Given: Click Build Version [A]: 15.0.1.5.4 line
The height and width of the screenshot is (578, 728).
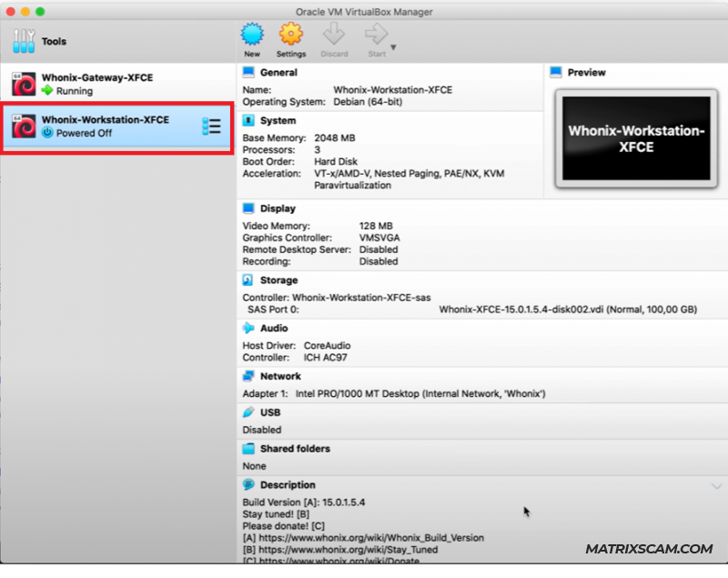Looking at the screenshot, I should coord(304,502).
